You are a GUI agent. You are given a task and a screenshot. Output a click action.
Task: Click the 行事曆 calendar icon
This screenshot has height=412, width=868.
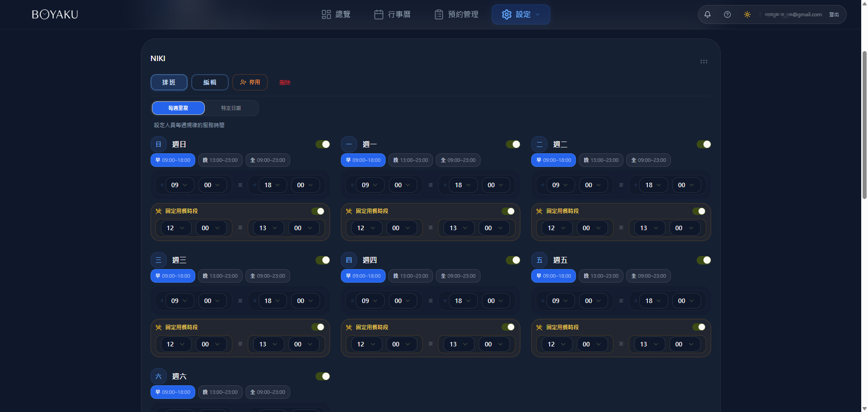(379, 14)
